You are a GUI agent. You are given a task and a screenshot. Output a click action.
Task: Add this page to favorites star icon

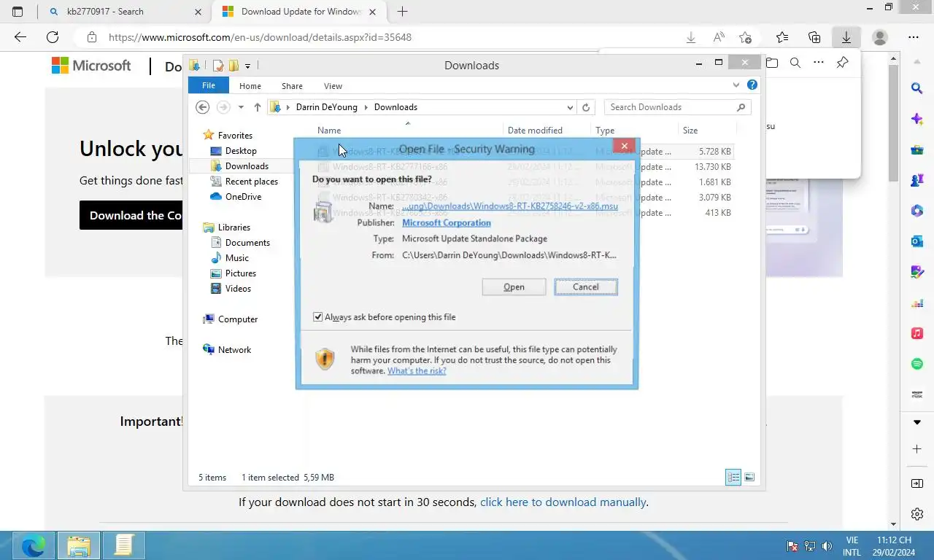tap(745, 37)
